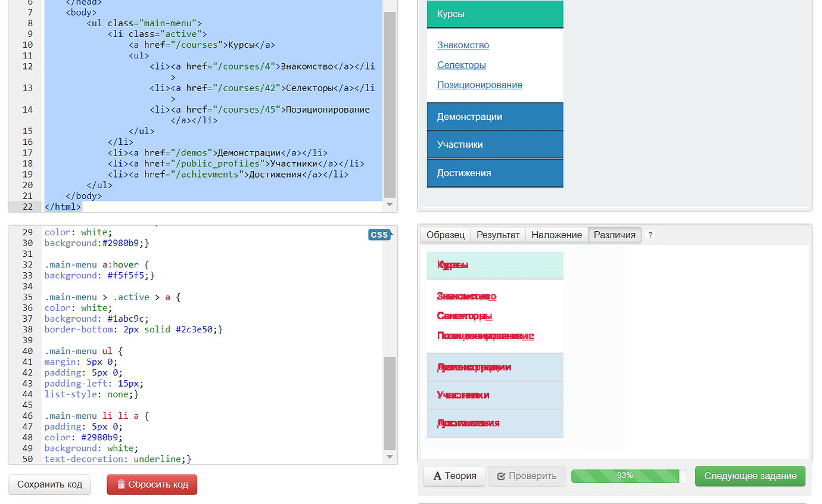Go to Следующее задание
This screenshot has height=504, width=822.
(x=750, y=476)
